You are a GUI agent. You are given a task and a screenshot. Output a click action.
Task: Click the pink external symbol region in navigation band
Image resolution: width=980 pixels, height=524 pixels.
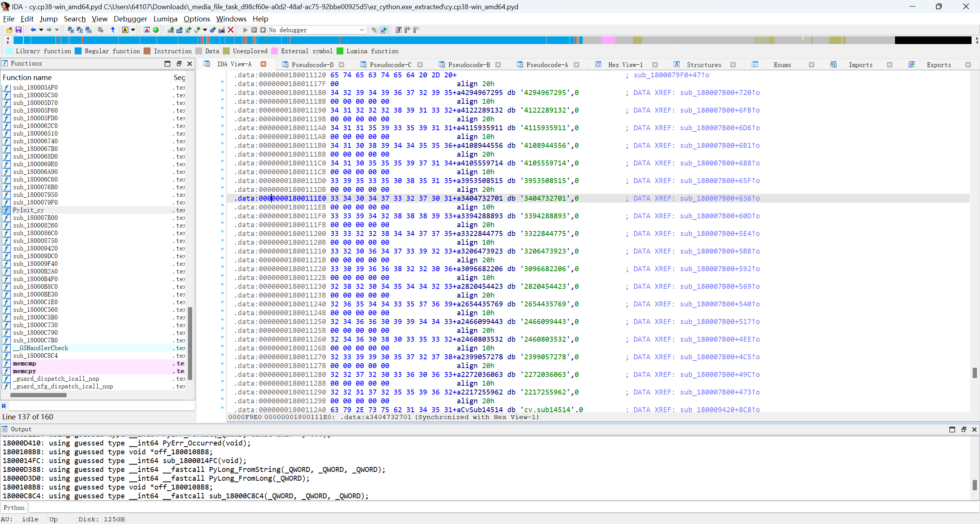pyautogui.click(x=608, y=40)
